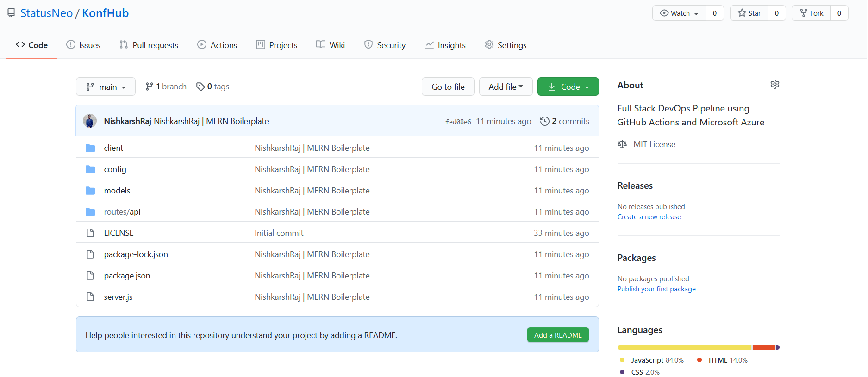
Task: Star the KonfHub repository
Action: [749, 13]
